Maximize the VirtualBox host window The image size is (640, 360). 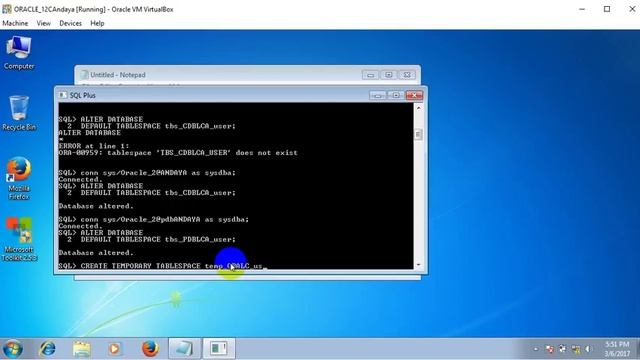[x=607, y=9]
